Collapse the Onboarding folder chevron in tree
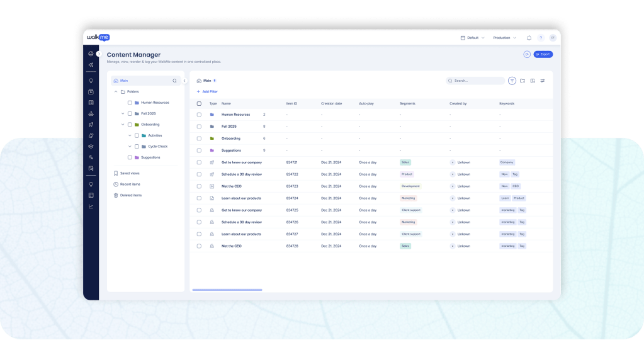Image resolution: width=644 pixels, height=340 pixels. (123, 125)
